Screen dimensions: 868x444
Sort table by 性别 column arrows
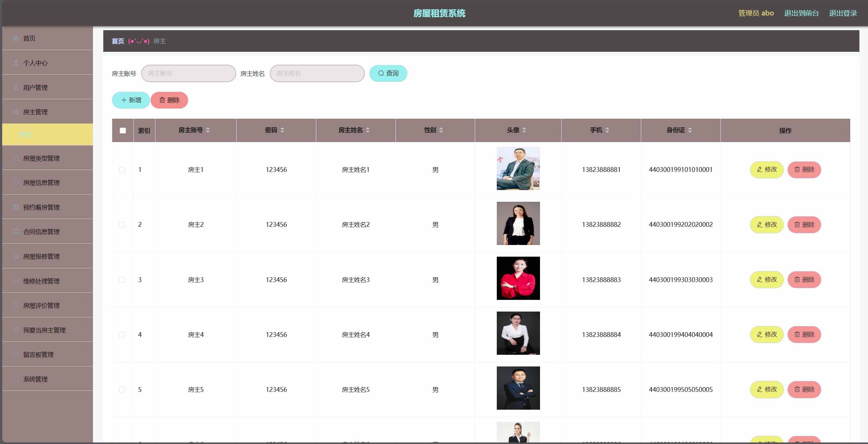(x=441, y=130)
